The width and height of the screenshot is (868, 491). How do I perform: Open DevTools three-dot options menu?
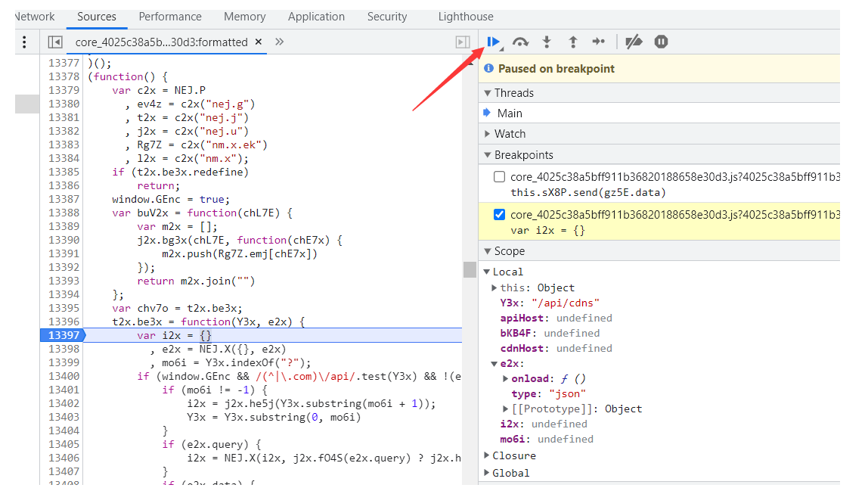pyautogui.click(x=25, y=42)
